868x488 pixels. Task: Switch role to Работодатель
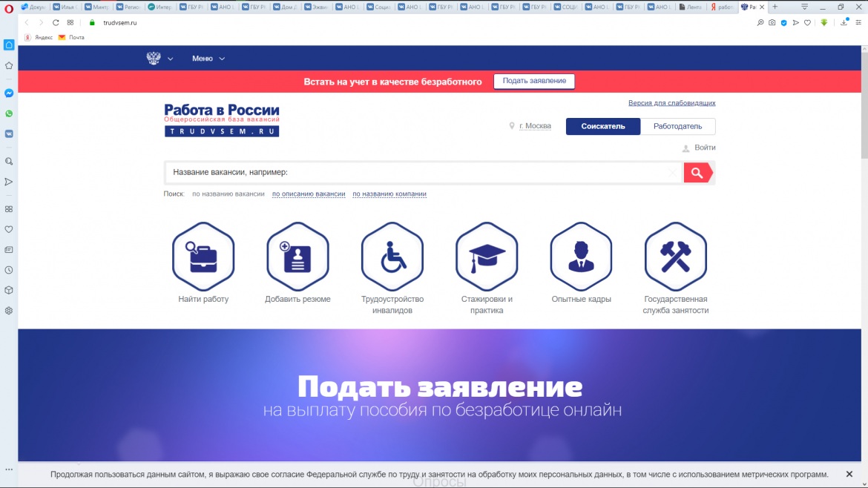coord(677,126)
